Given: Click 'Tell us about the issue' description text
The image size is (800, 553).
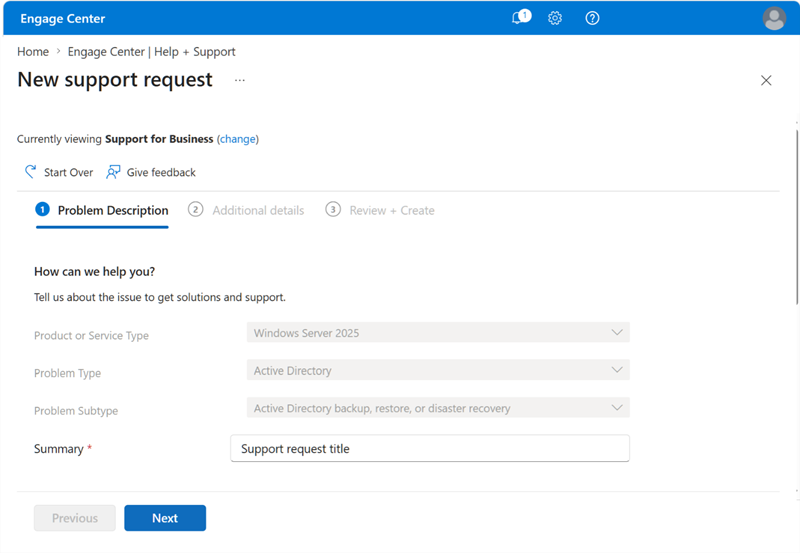Looking at the screenshot, I should 160,297.
